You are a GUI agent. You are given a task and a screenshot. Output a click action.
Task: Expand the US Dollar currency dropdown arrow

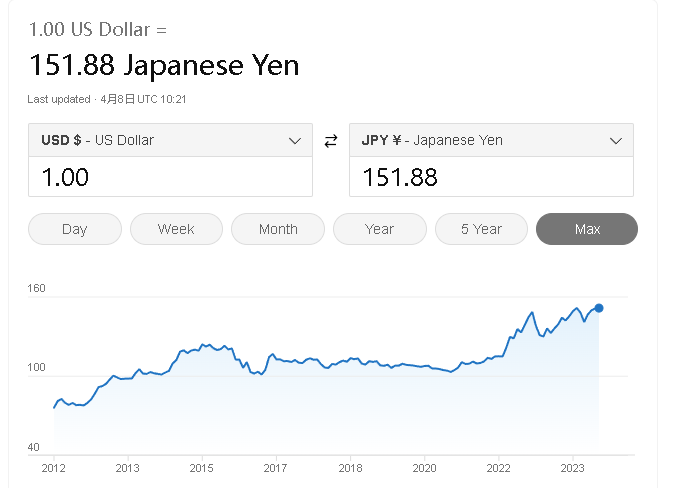click(295, 141)
